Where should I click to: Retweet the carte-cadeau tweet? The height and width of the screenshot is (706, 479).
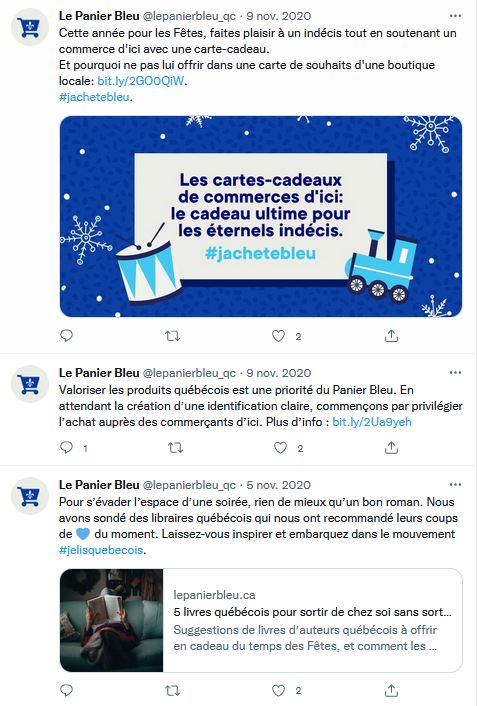pyautogui.click(x=172, y=336)
